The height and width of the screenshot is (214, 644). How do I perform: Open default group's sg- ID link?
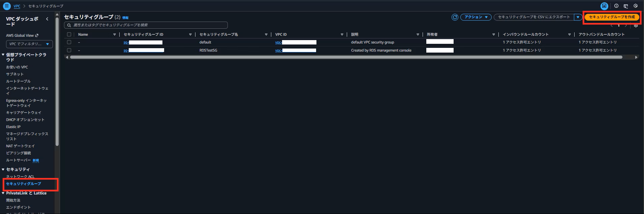(x=143, y=42)
